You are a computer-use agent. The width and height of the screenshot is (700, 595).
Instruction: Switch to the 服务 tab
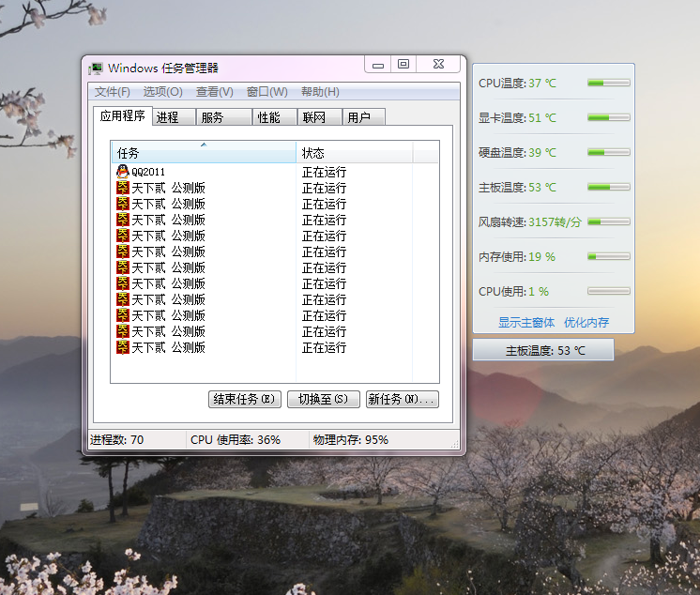213,117
